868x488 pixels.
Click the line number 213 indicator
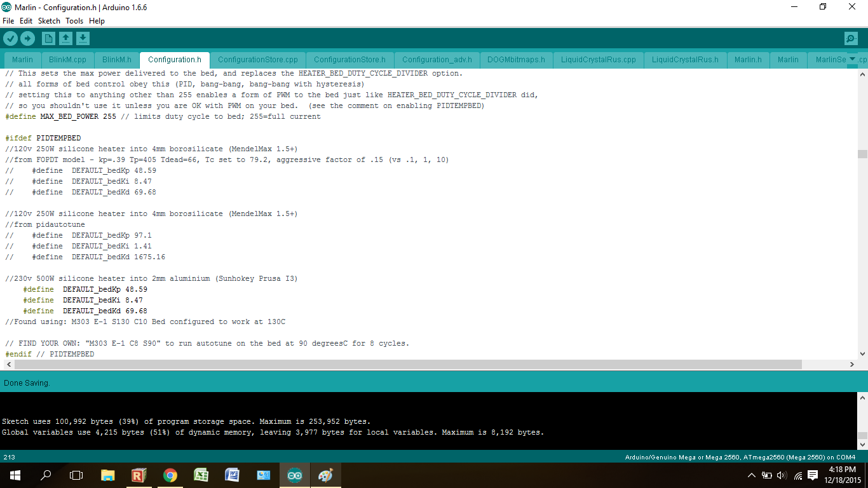(10, 457)
